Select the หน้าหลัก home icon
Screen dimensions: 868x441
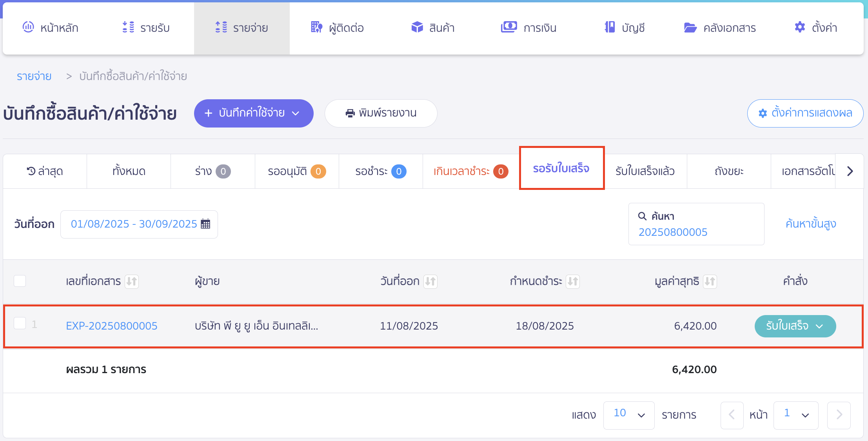(x=28, y=27)
